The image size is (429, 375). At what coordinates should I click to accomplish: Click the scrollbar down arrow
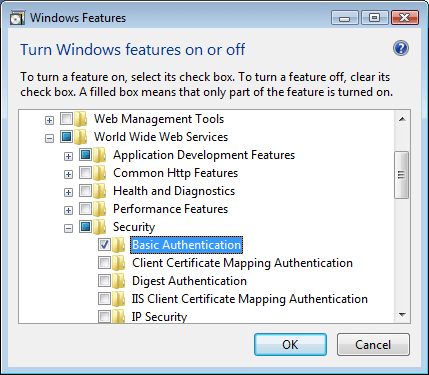point(402,315)
